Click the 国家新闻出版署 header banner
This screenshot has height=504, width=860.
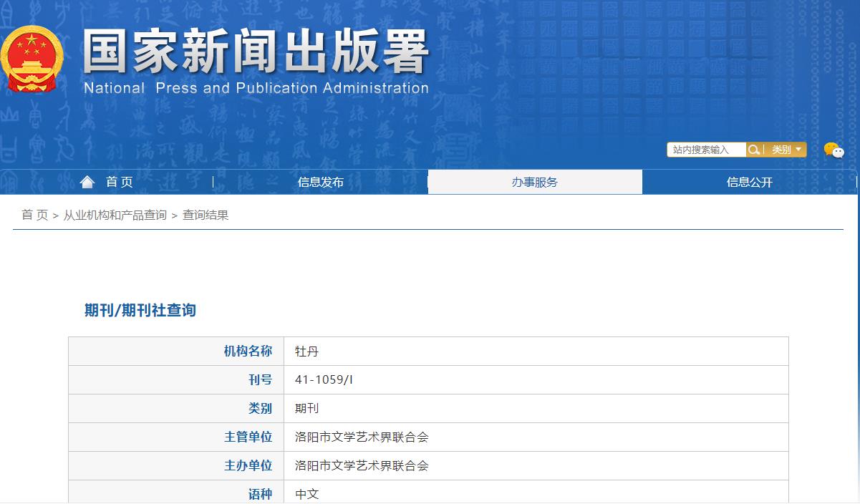(254, 54)
